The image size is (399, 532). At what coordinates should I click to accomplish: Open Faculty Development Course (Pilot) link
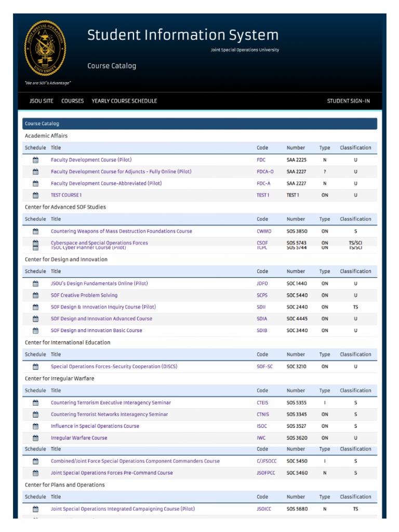(91, 160)
